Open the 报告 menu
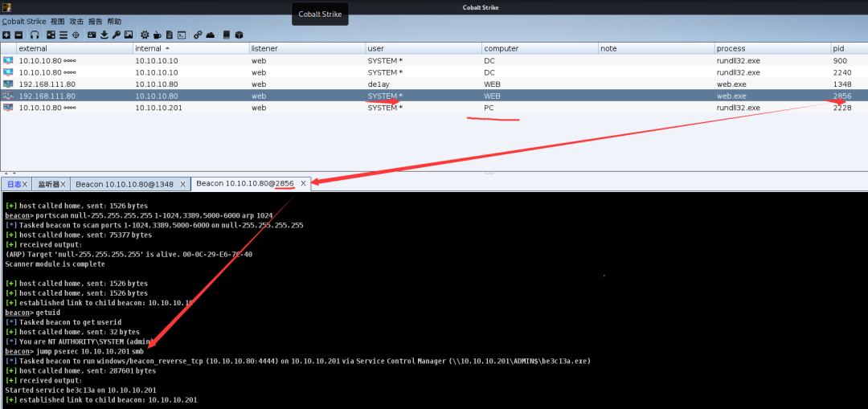Image resolution: width=868 pixels, height=409 pixels. click(95, 22)
